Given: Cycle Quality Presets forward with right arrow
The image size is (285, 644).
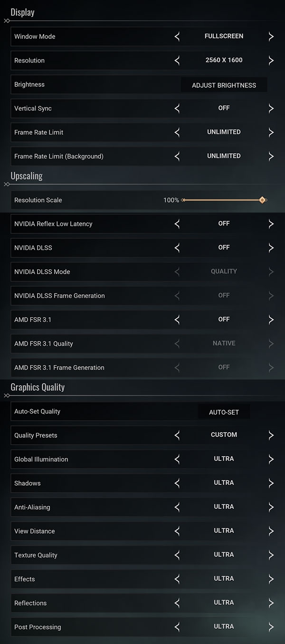Looking at the screenshot, I should (x=271, y=435).
